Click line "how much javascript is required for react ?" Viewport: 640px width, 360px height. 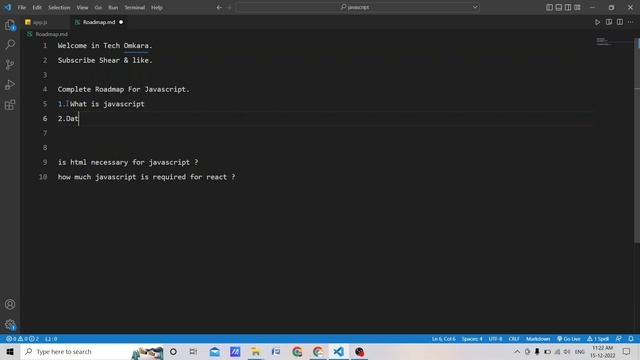click(147, 177)
